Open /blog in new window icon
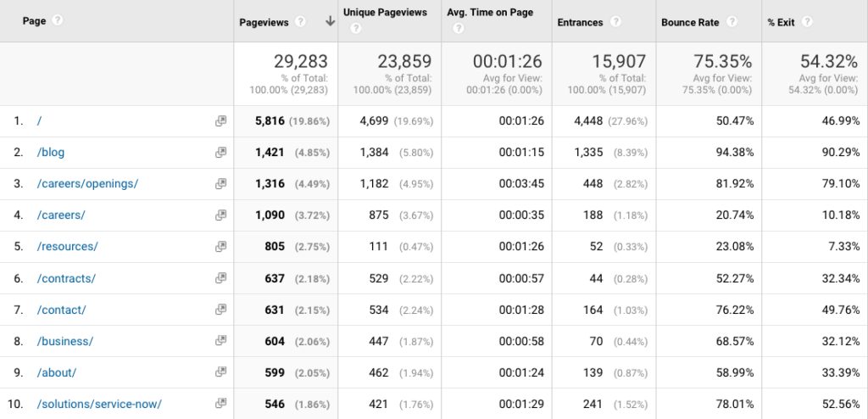 click(x=221, y=152)
